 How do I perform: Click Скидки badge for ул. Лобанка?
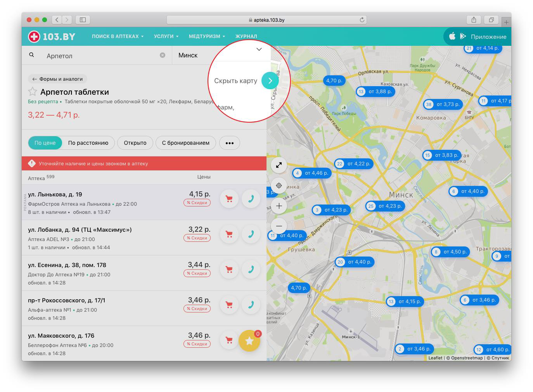click(x=197, y=238)
